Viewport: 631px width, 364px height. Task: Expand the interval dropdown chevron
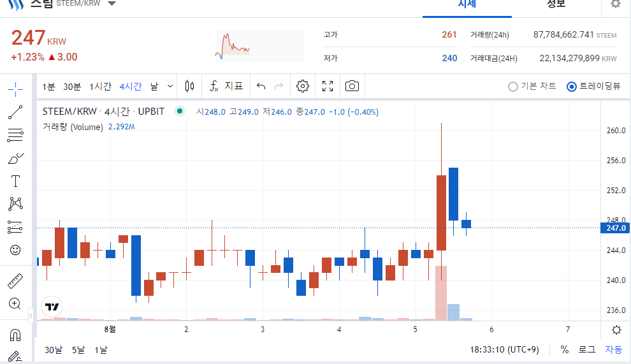170,86
